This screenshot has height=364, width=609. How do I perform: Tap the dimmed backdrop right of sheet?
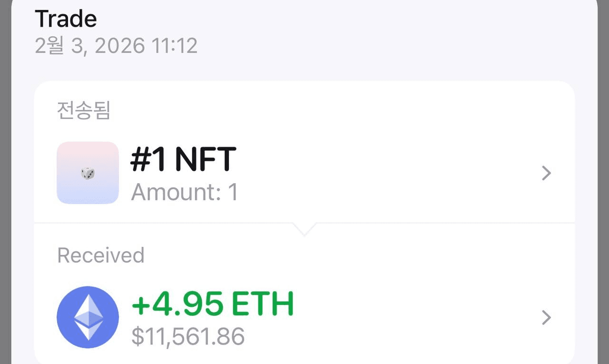[603, 190]
